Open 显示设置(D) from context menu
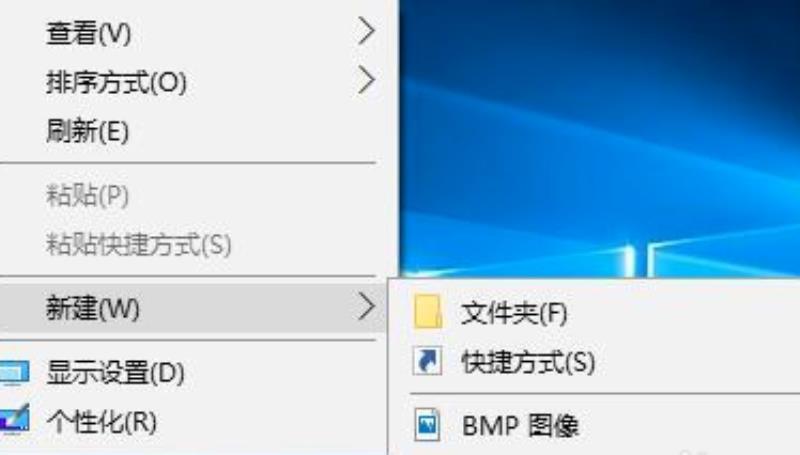 pyautogui.click(x=193, y=373)
